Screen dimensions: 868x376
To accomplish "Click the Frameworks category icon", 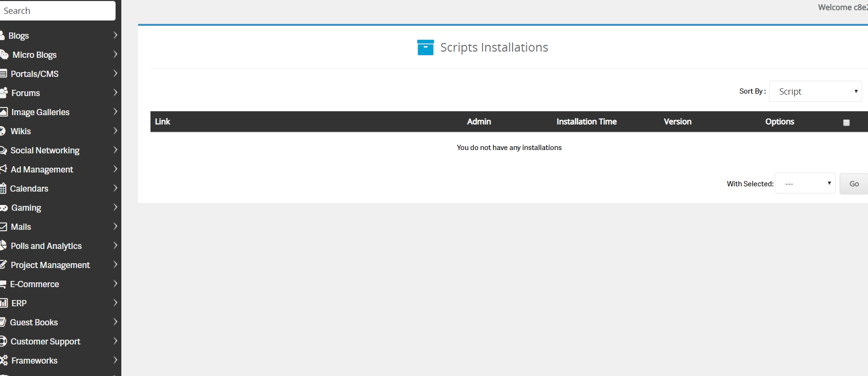I will coord(4,361).
